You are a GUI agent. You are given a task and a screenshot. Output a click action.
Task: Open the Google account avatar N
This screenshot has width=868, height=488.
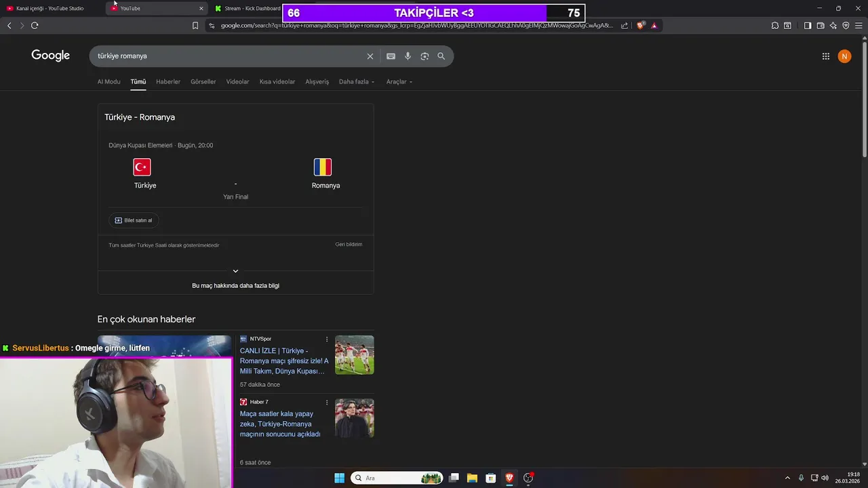pyautogui.click(x=844, y=56)
